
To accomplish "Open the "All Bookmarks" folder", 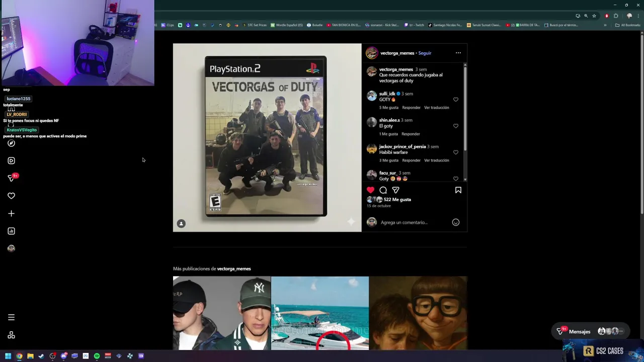I will (x=628, y=25).
